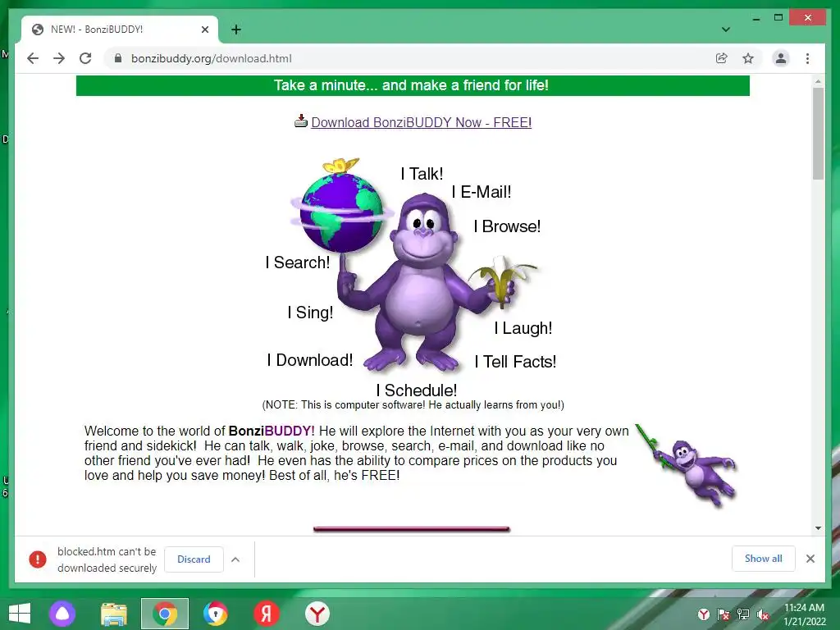The width and height of the screenshot is (840, 630).
Task: Discard the blocked.htm download
Action: (x=194, y=559)
